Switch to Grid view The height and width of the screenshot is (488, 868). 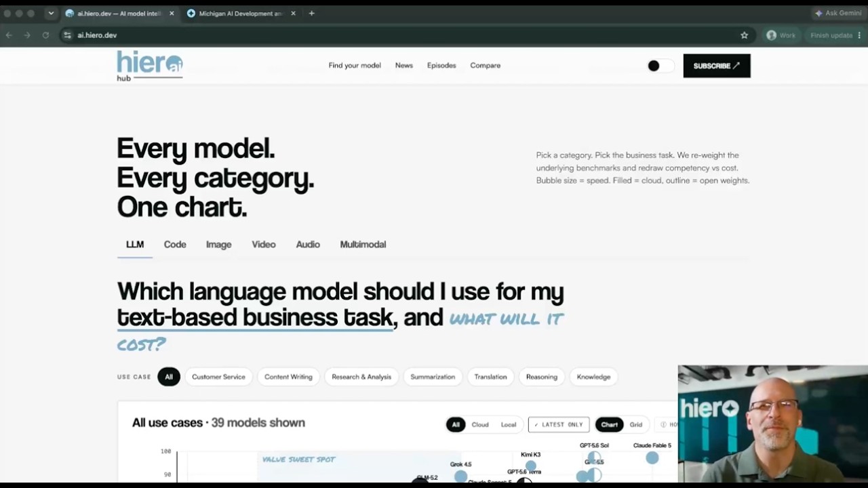[x=636, y=425]
